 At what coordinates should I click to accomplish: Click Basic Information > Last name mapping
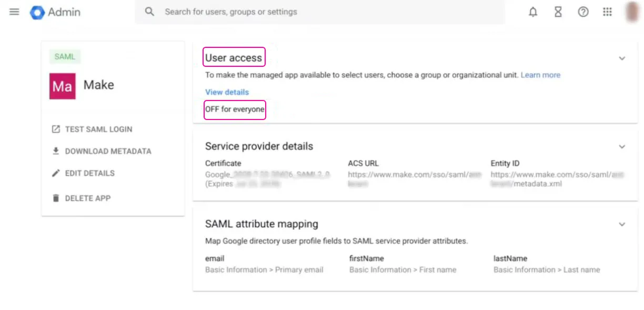coord(547,269)
